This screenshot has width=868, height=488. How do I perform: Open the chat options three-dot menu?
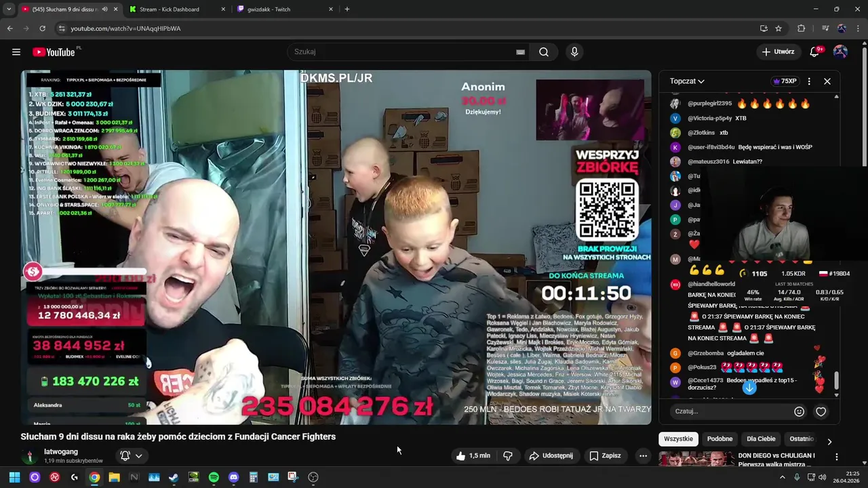(x=809, y=81)
